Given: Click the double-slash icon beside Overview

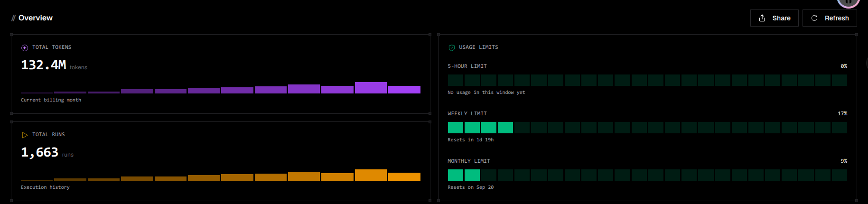Looking at the screenshot, I should [13, 18].
